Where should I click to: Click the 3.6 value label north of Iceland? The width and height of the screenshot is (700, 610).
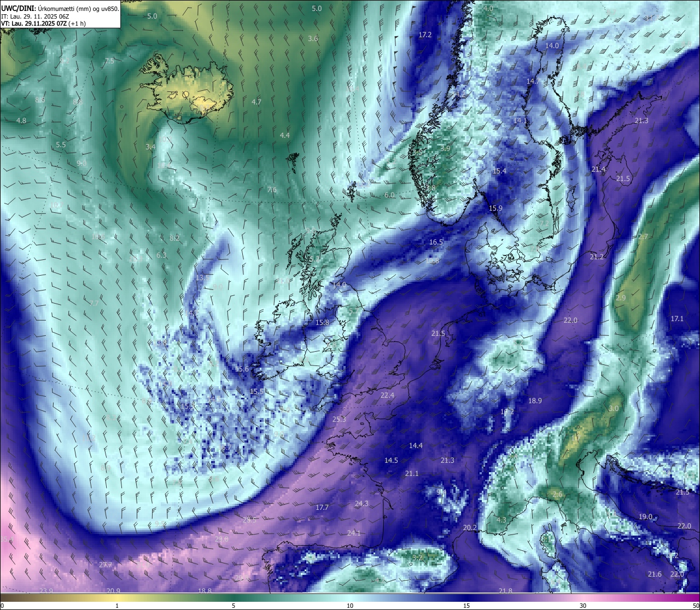(313, 39)
